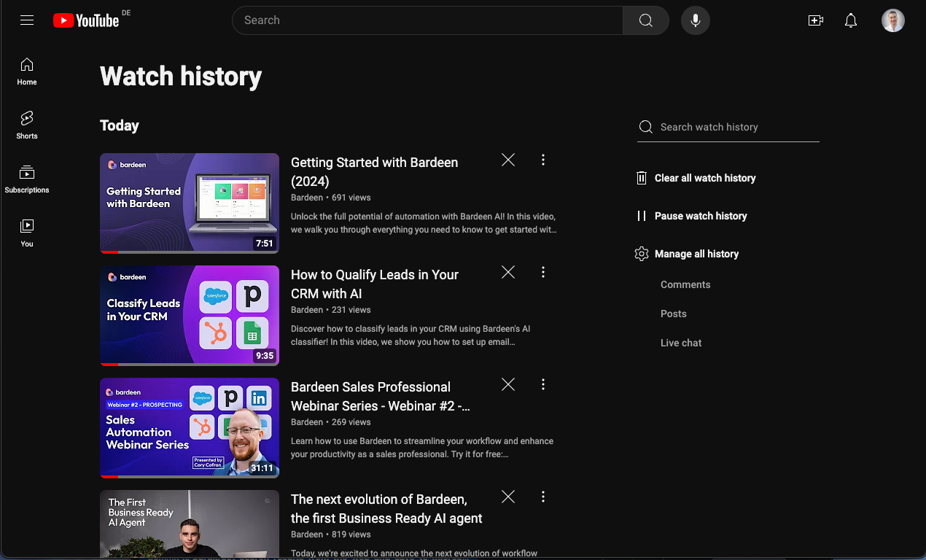Open Bardeen channel under the 819 views video
This screenshot has height=560, width=926.
point(306,534)
